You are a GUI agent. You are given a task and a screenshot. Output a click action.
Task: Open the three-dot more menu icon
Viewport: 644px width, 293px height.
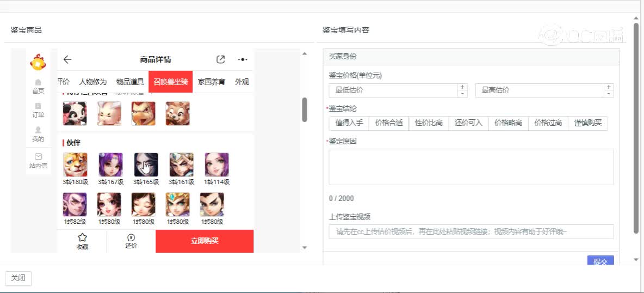point(243,60)
